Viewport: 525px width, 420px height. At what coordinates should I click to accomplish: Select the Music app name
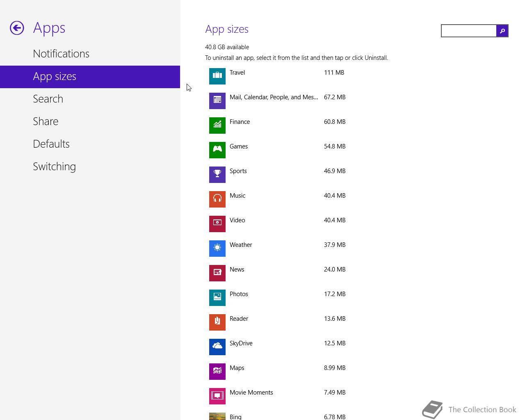click(237, 196)
